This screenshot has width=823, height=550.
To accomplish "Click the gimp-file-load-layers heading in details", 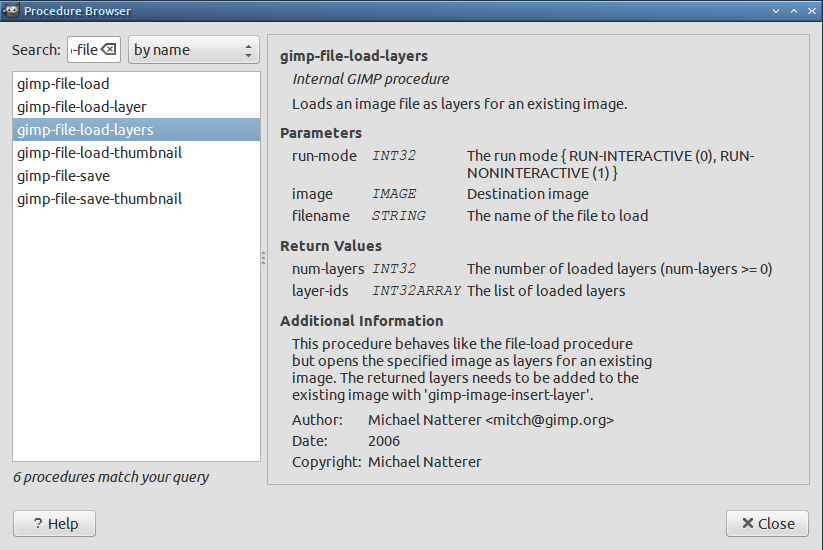I will point(354,56).
